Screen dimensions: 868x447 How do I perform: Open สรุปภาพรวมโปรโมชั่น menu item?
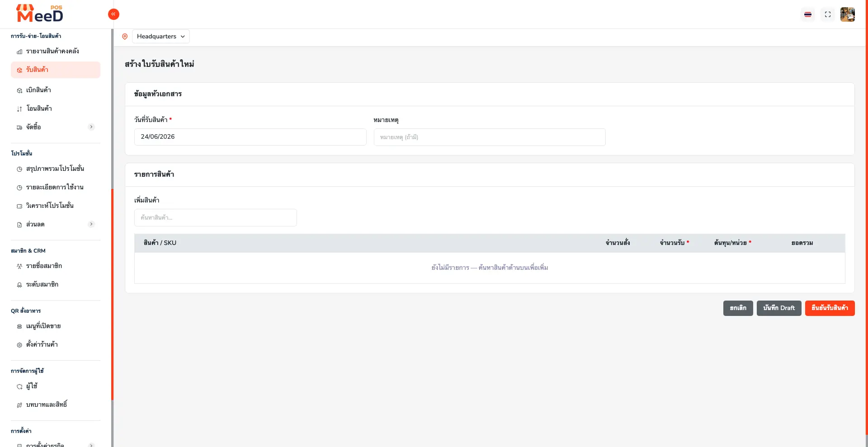click(x=56, y=169)
